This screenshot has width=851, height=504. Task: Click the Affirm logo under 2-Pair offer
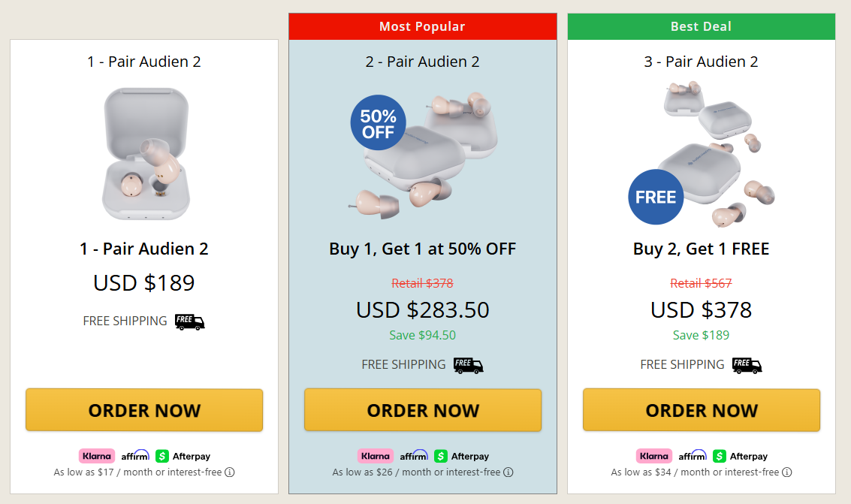pyautogui.click(x=413, y=456)
